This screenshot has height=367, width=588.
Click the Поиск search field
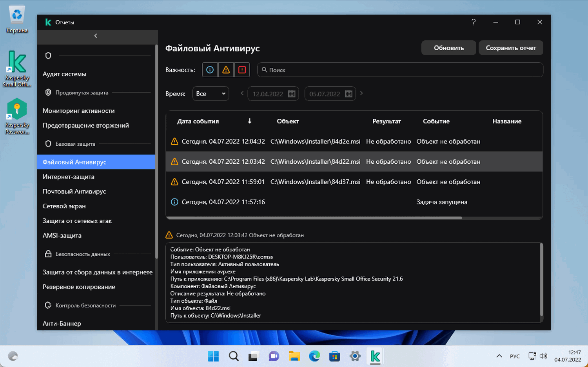pyautogui.click(x=400, y=70)
